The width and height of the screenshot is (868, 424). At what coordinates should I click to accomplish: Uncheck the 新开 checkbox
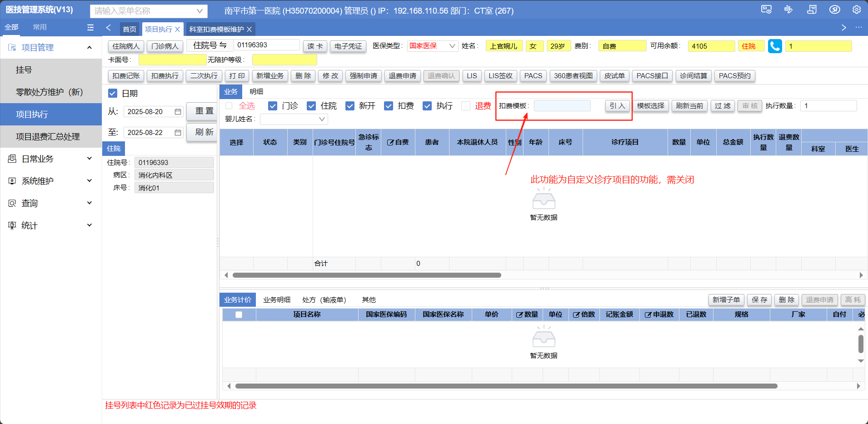(350, 106)
